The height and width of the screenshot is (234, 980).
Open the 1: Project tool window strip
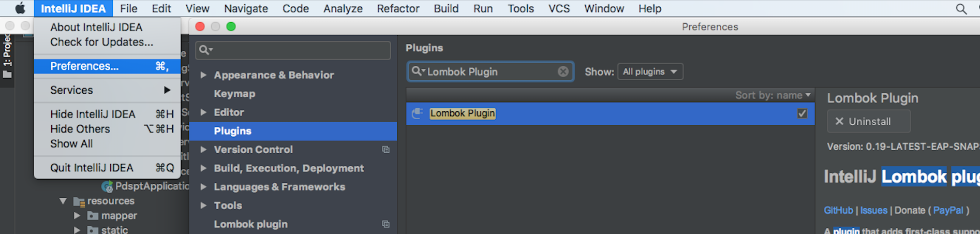pos(7,56)
